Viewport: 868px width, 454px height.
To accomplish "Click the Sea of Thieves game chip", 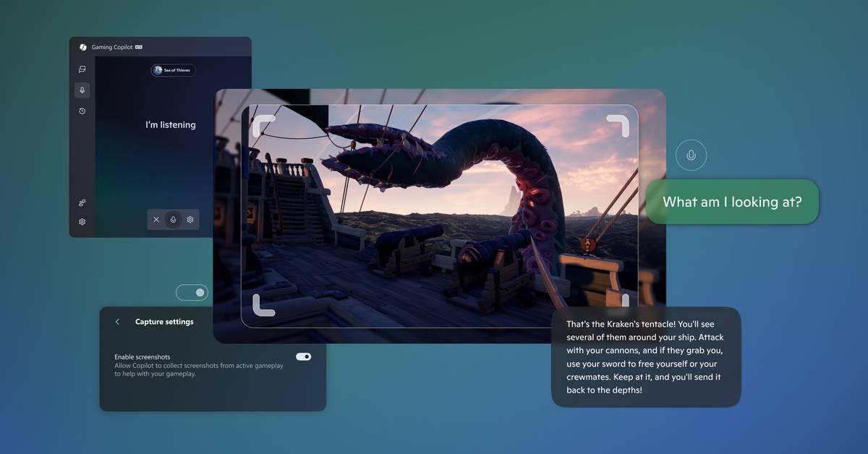I will coord(173,70).
